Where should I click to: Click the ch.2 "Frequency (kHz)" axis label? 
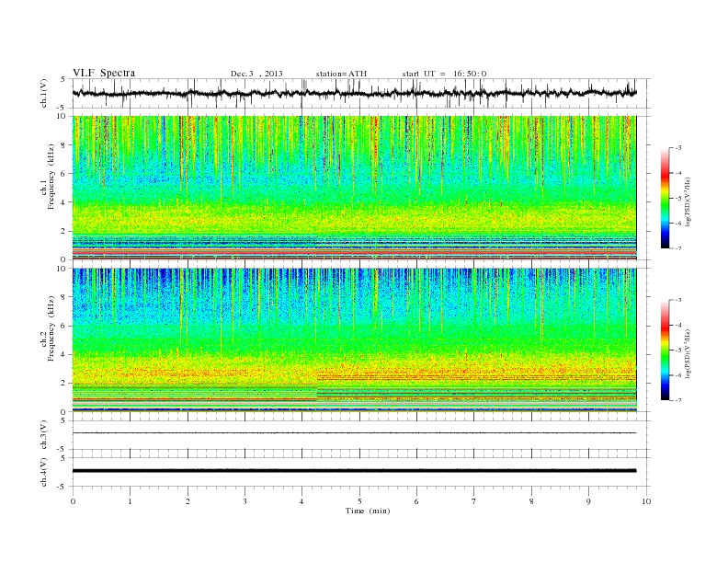point(51,329)
